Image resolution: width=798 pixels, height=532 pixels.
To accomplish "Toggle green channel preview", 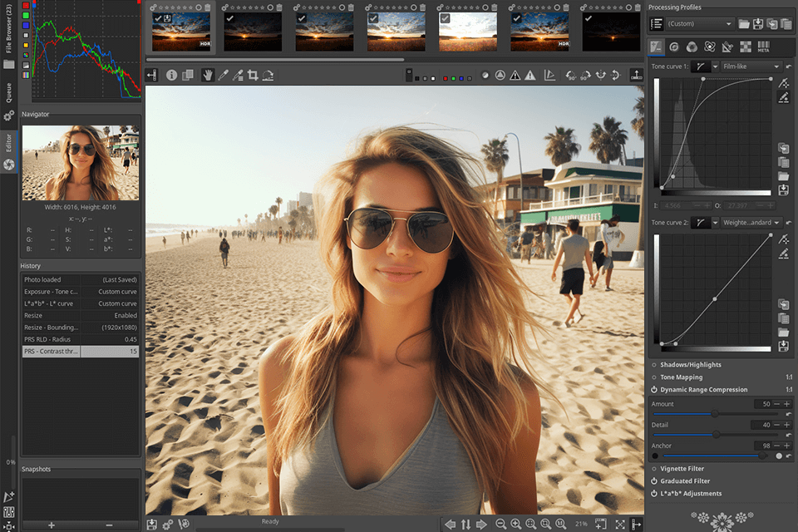I will coord(454,78).
